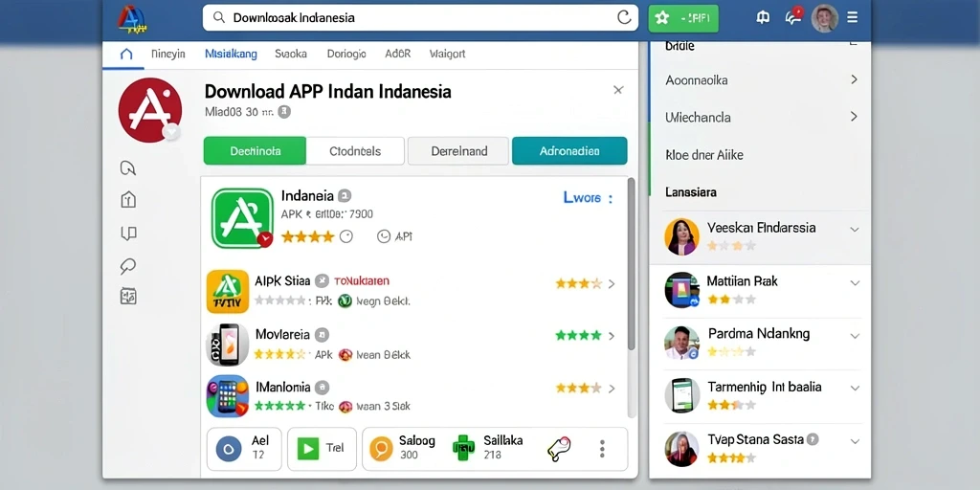Click the app list vertical scrollbar
The image size is (980, 490).
click(x=632, y=264)
